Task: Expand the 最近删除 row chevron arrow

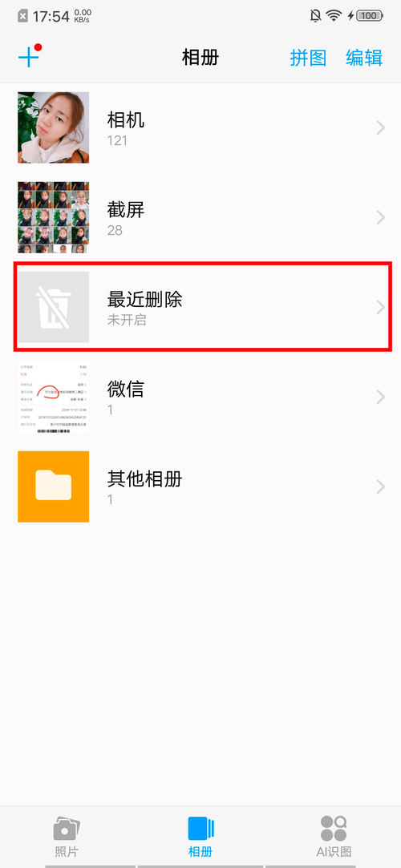Action: 380,307
